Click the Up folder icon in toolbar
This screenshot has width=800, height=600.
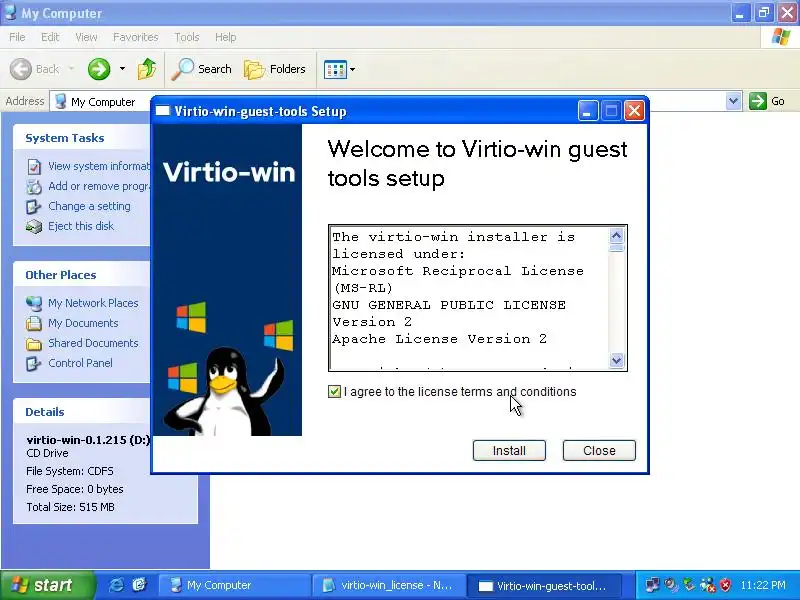click(x=147, y=69)
